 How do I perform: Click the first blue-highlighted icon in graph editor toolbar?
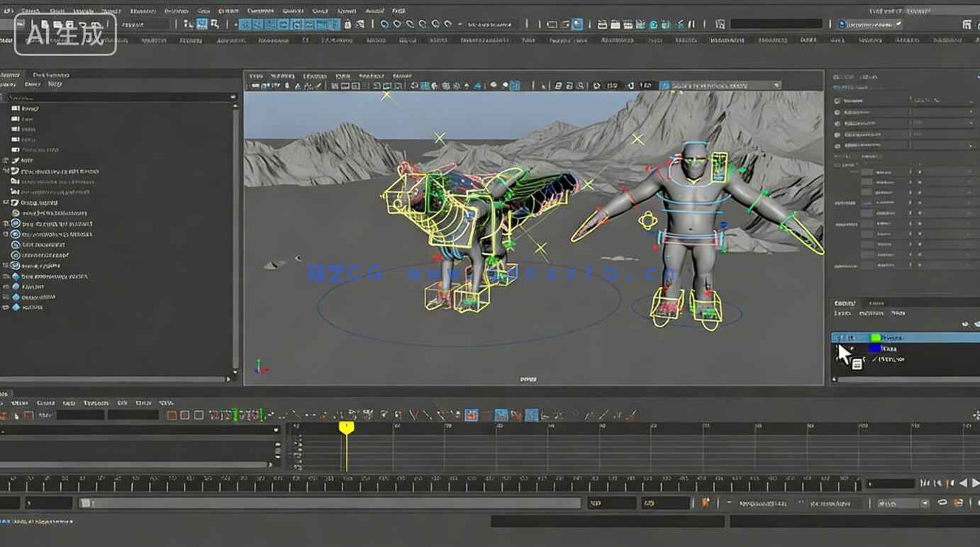pos(471,415)
